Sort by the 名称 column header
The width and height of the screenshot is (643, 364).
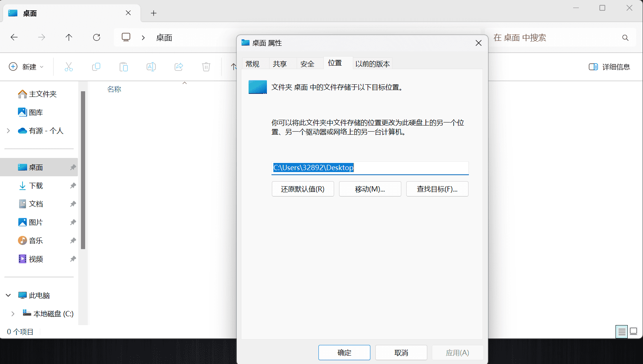coord(114,89)
